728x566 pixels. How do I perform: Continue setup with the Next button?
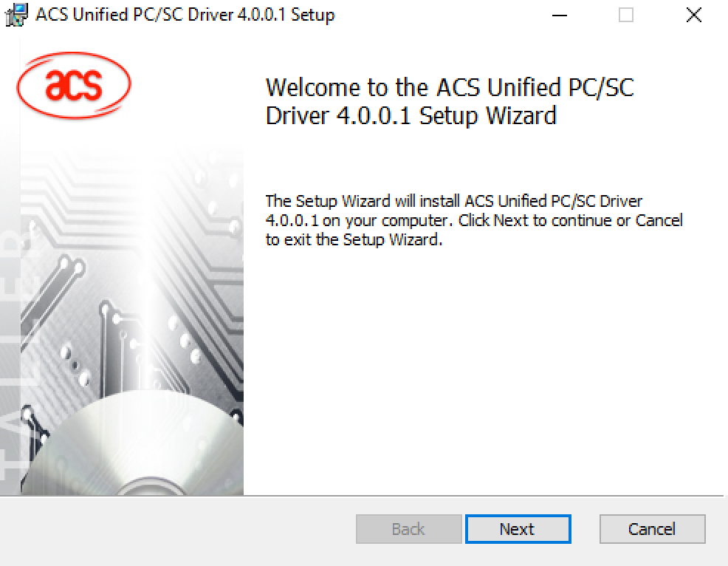[x=518, y=529]
